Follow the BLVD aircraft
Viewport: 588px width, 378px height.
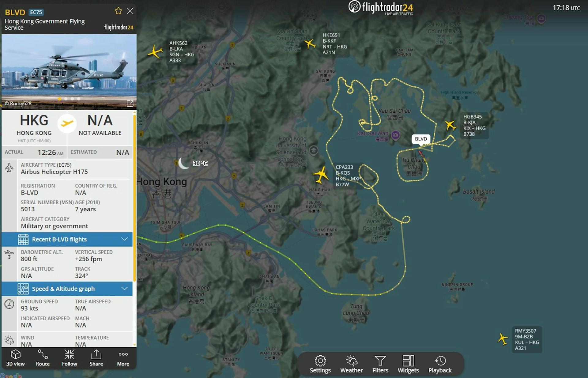(70, 358)
